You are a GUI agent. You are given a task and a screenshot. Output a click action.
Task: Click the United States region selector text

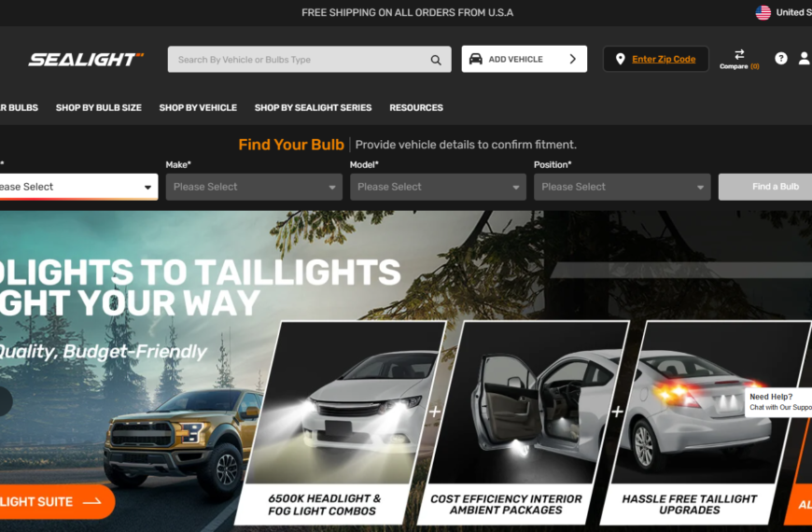click(x=793, y=12)
